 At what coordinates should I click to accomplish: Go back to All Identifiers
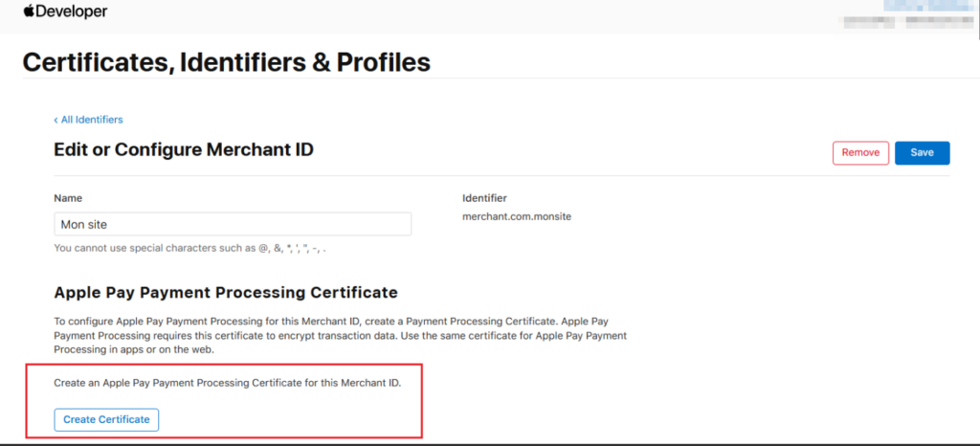tap(91, 120)
